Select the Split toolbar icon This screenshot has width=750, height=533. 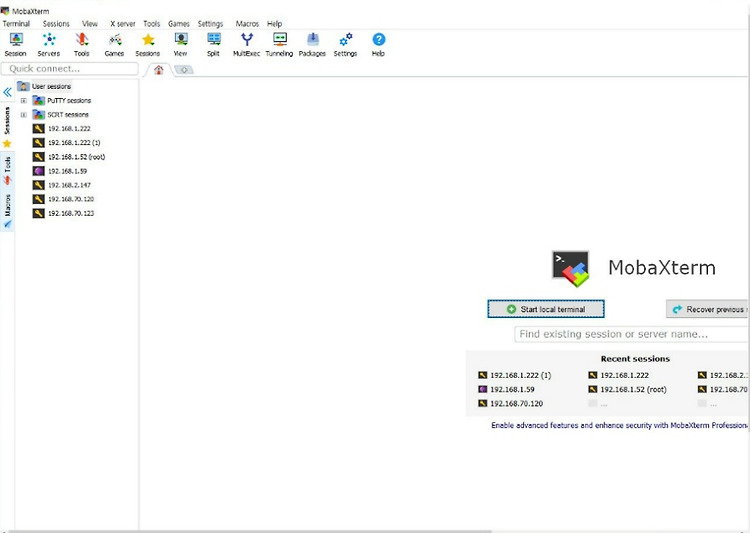(213, 45)
